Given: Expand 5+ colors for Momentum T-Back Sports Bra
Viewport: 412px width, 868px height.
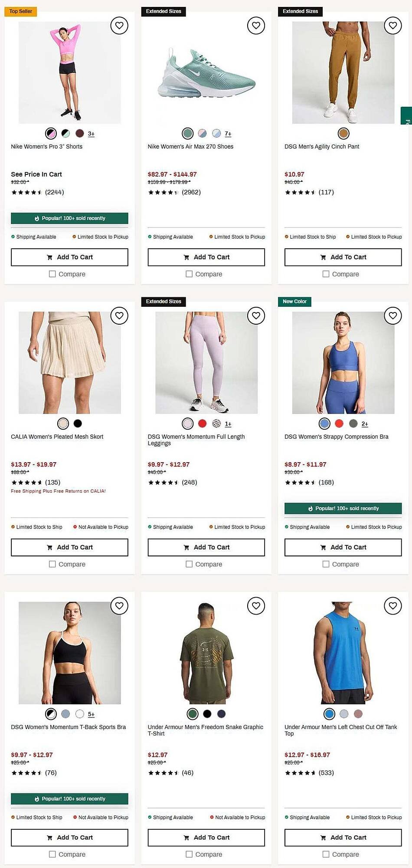Looking at the screenshot, I should [x=91, y=714].
